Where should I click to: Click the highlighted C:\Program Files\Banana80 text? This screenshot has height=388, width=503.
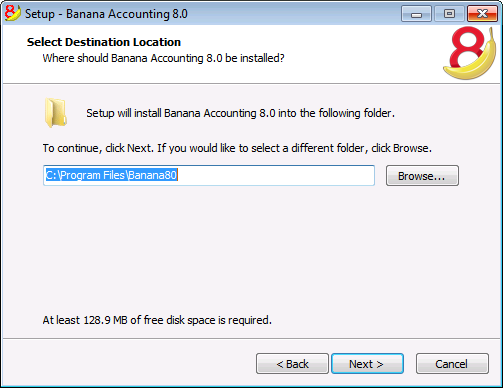point(111,175)
